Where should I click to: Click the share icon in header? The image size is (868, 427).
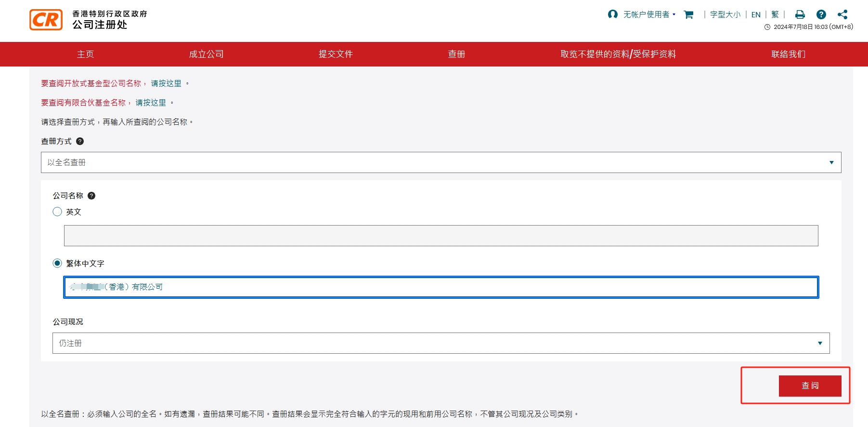[842, 15]
